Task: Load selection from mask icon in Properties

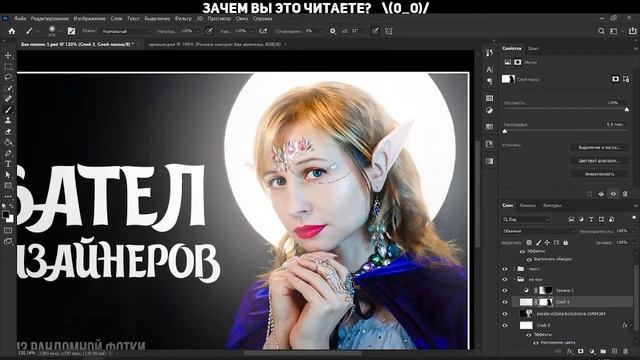Action: (x=589, y=194)
